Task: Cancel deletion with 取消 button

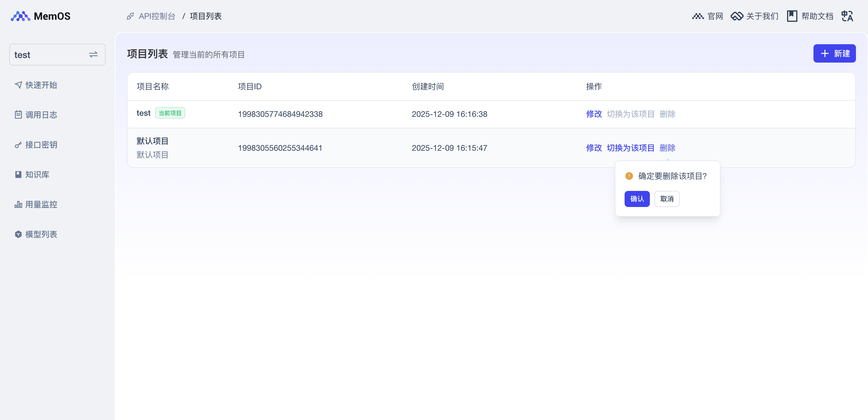Action: [666, 199]
